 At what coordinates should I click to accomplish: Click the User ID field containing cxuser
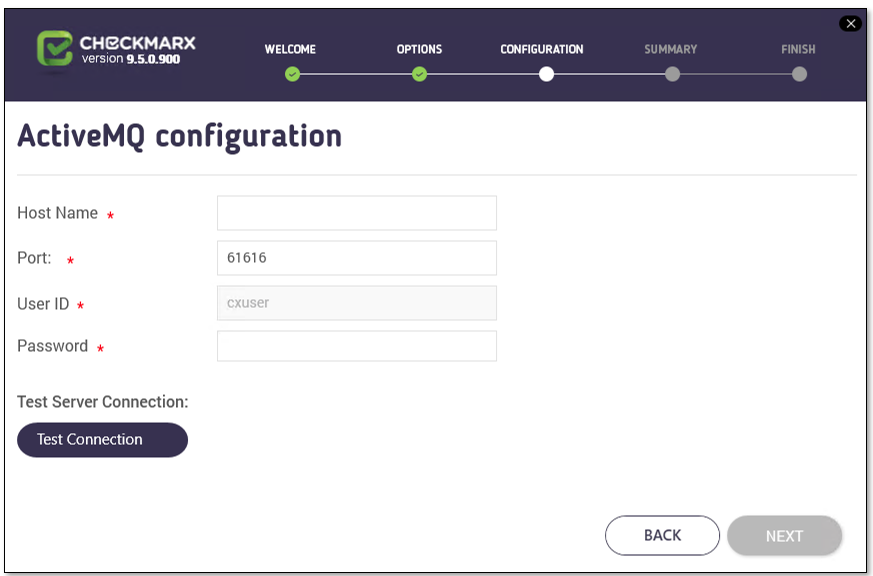pyautogui.click(x=357, y=303)
